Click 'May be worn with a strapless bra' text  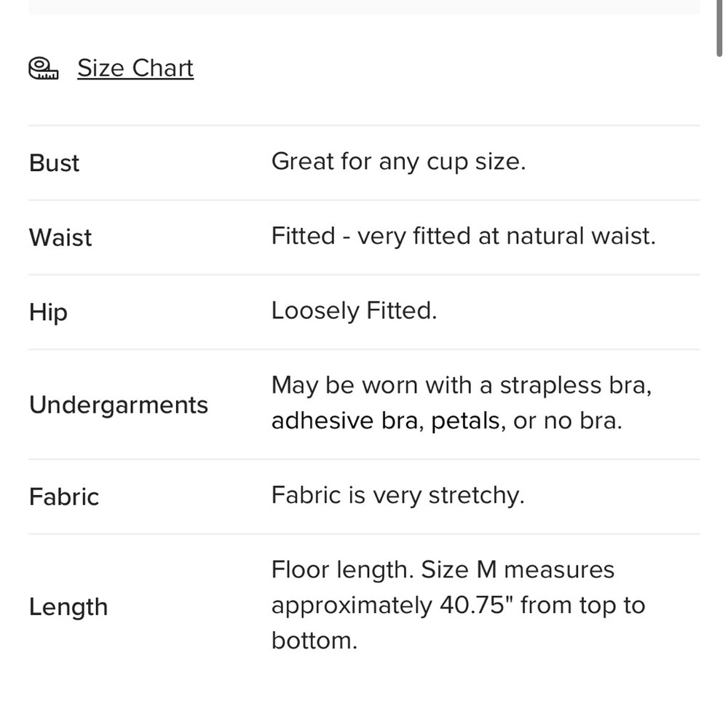(462, 385)
